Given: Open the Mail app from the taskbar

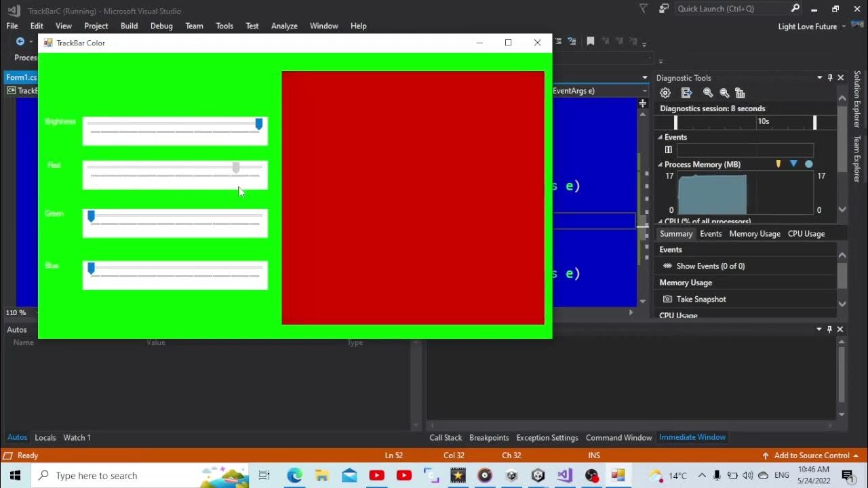Looking at the screenshot, I should click(x=349, y=475).
